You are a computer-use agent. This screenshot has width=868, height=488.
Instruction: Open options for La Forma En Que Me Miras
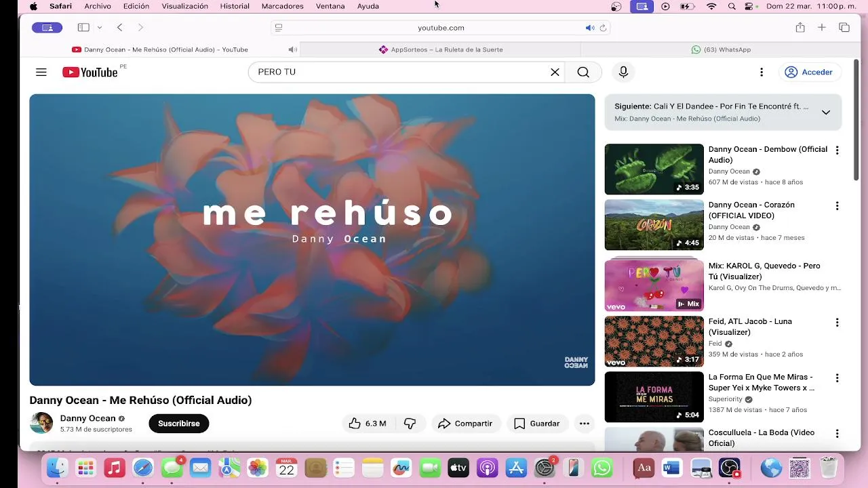[837, 378]
